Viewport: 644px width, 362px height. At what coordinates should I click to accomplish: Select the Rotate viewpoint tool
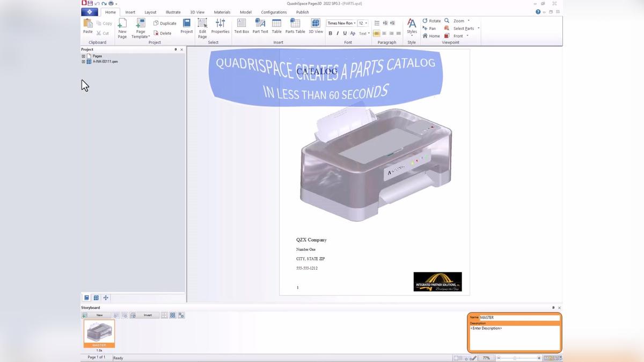[431, 21]
